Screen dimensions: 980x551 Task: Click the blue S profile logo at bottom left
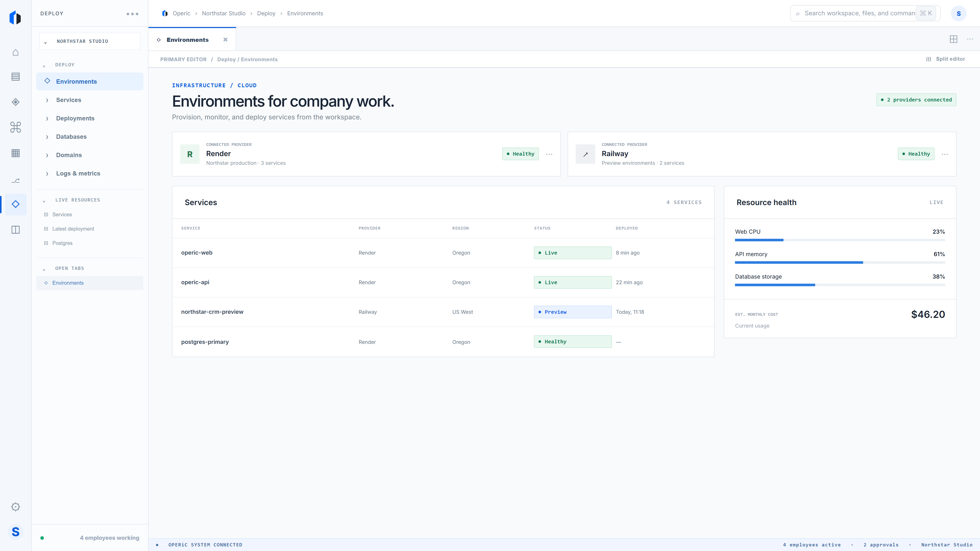pos(16,532)
